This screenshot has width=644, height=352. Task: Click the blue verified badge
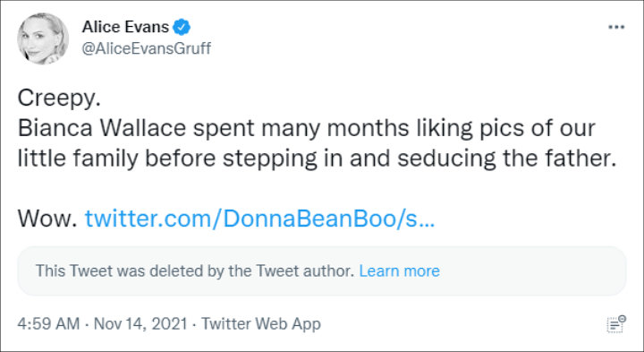[181, 27]
